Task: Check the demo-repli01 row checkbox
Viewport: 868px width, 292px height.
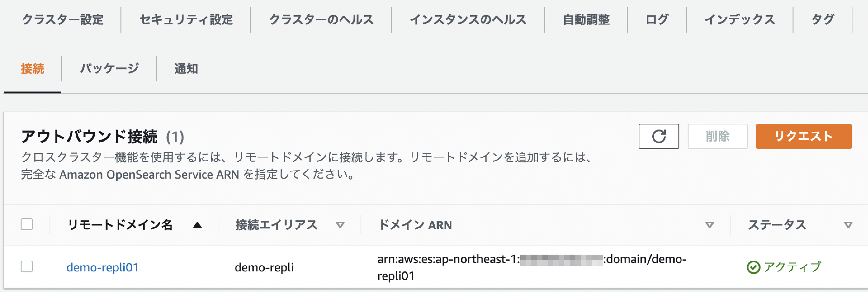Action: point(27,267)
